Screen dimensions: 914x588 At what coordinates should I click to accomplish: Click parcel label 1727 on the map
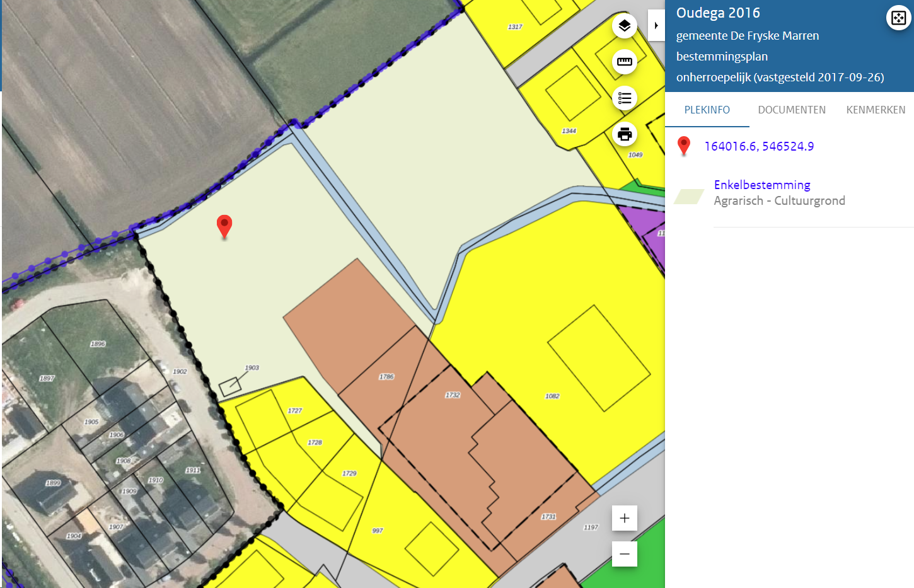pos(295,411)
